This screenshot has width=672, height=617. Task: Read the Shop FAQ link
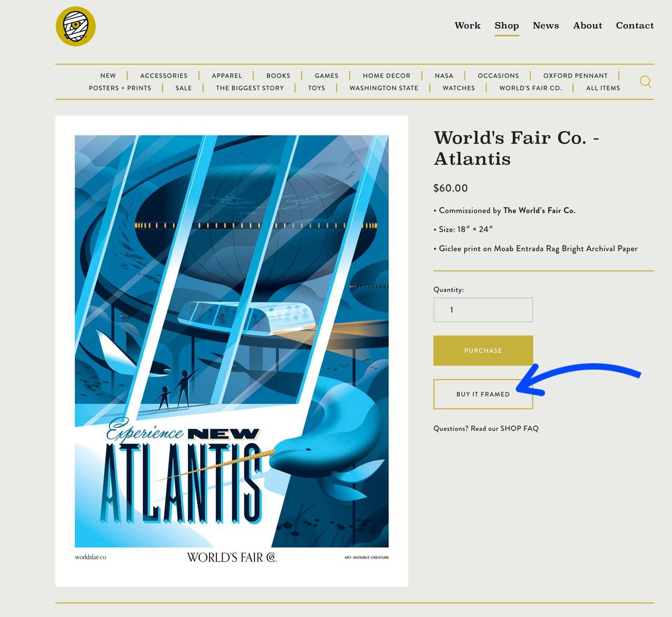(x=519, y=428)
